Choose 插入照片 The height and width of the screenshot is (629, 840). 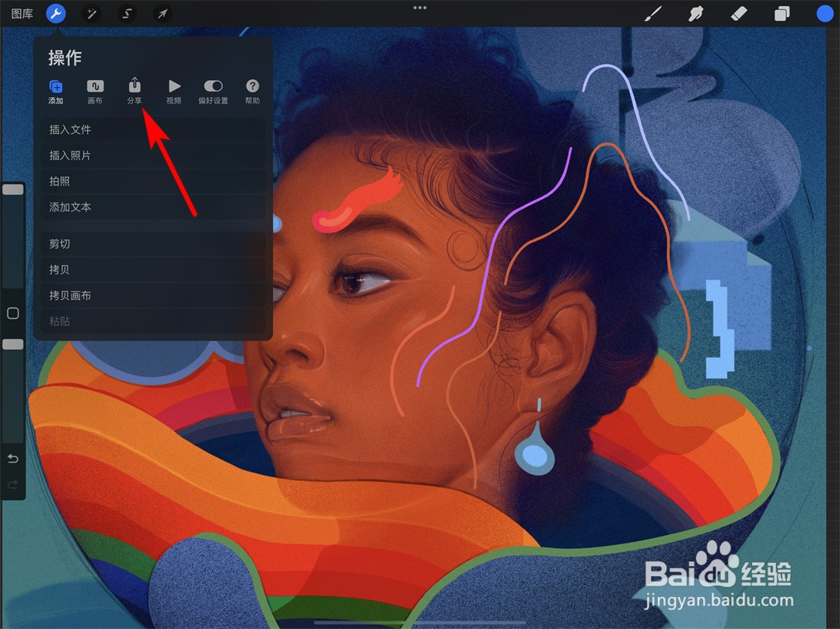point(153,156)
